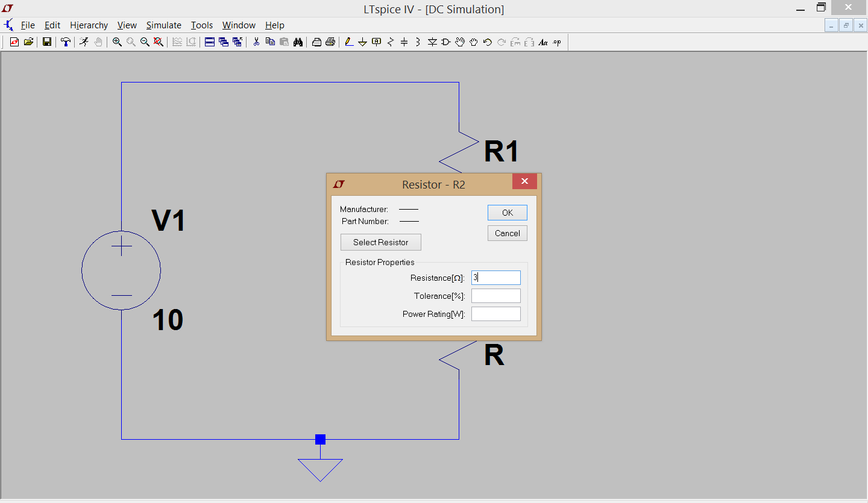Screen dimensions: 868x503
Task: Cascade windows toolbar icon
Action: click(x=224, y=42)
